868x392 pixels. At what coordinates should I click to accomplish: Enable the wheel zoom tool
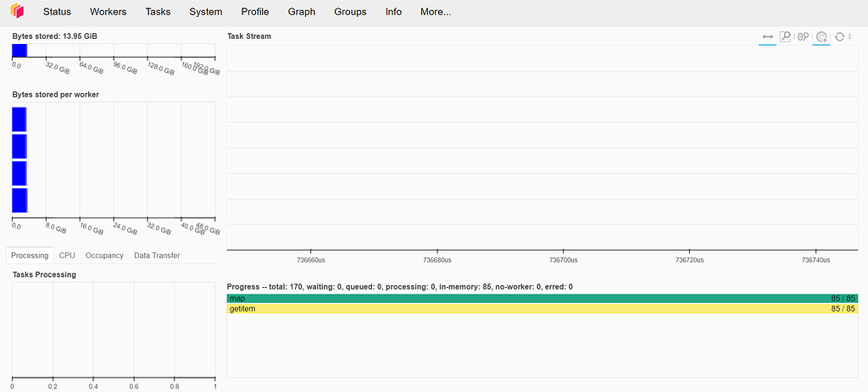pyautogui.click(x=803, y=37)
